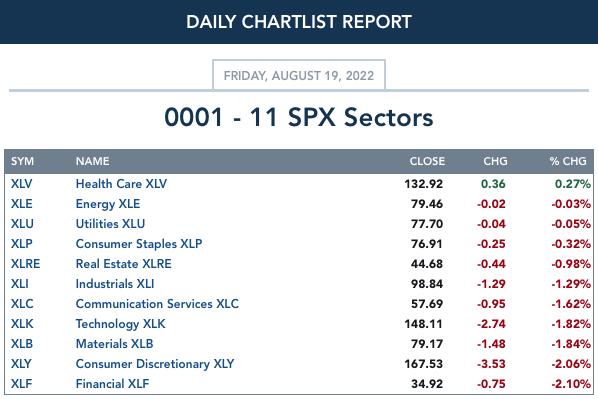Click the XLRE symbol

click(x=25, y=264)
